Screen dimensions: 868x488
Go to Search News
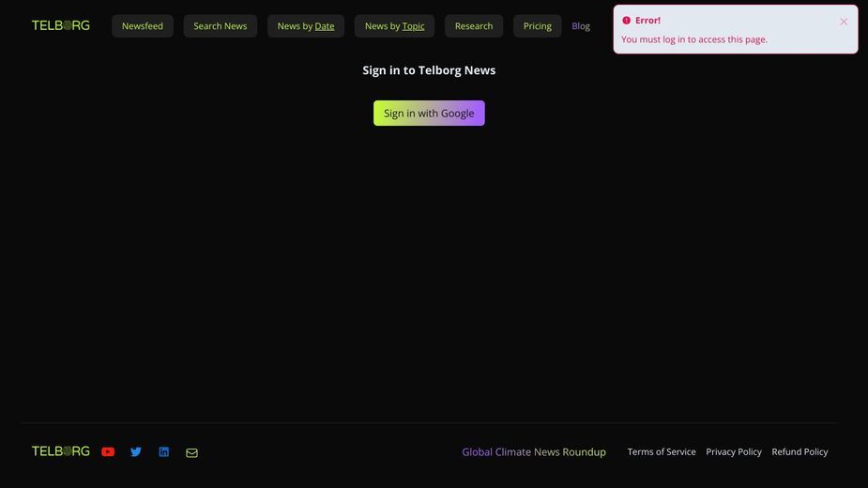221,26
